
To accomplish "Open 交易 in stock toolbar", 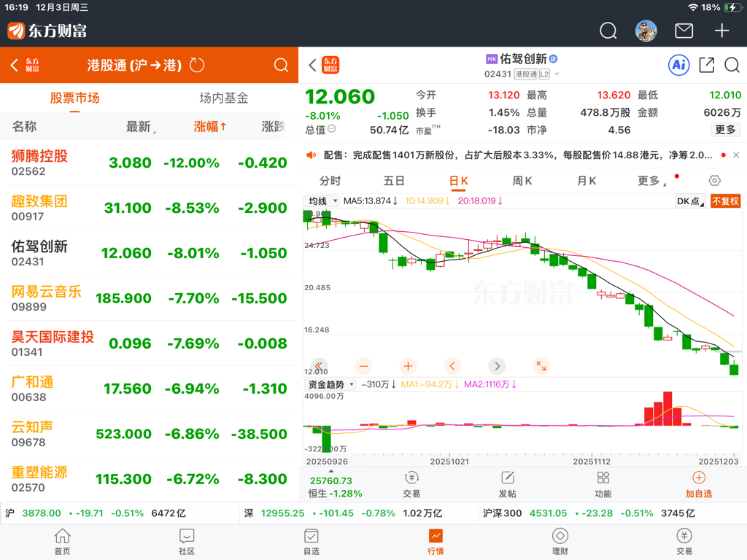I will pos(411,484).
